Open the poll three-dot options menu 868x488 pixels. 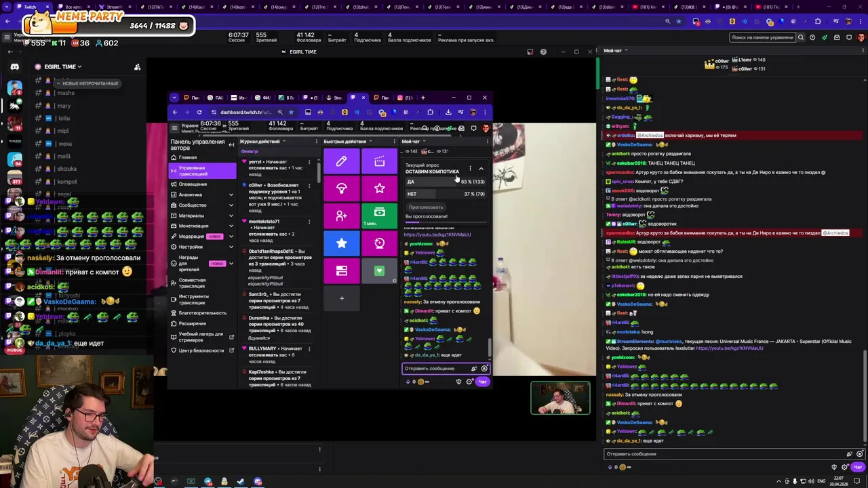470,168
